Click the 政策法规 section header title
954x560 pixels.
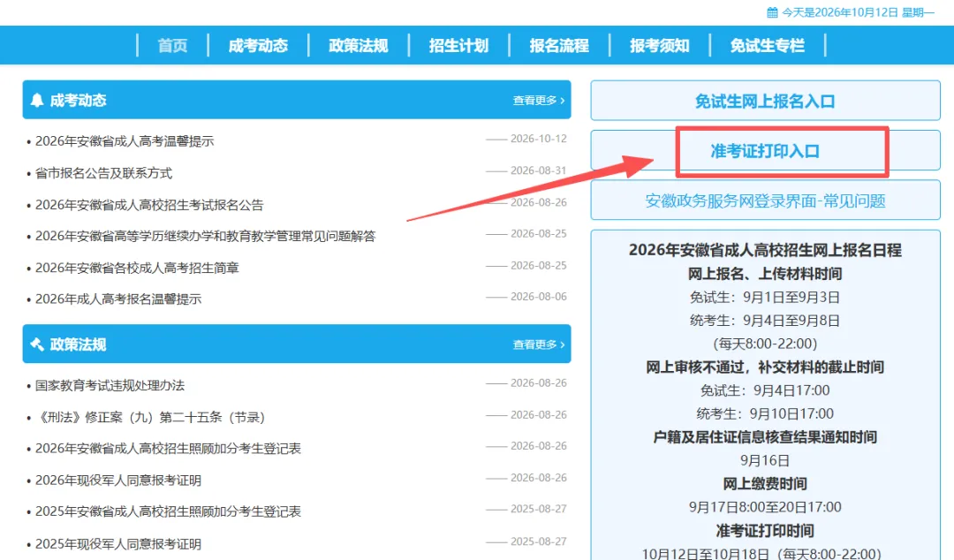click(x=78, y=344)
